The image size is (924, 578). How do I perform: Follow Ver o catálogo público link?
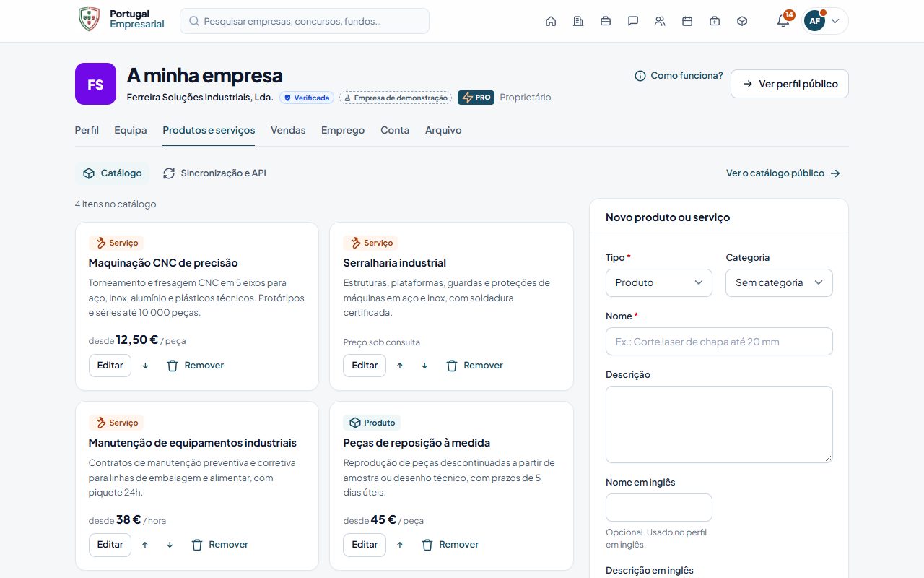click(783, 173)
